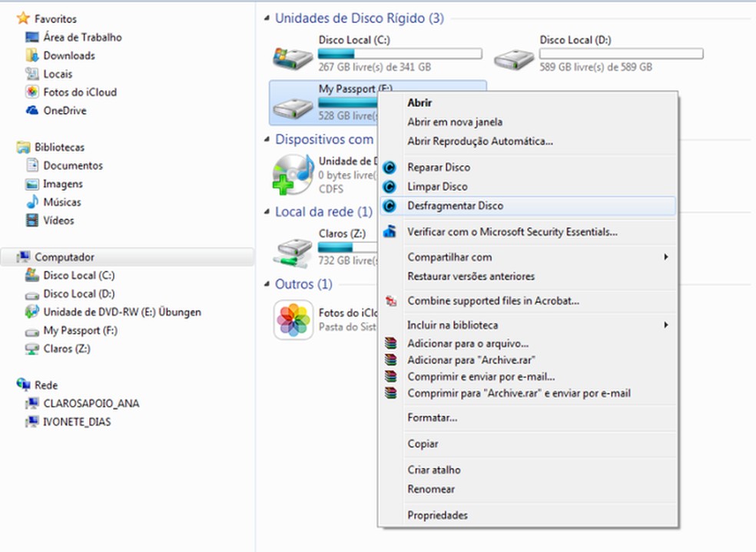Click the Imagens library icon

(31, 184)
